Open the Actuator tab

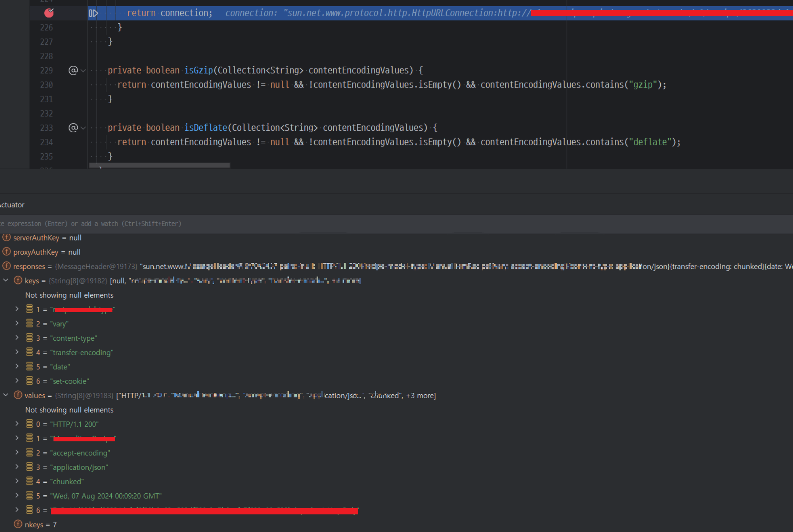[x=12, y=205]
